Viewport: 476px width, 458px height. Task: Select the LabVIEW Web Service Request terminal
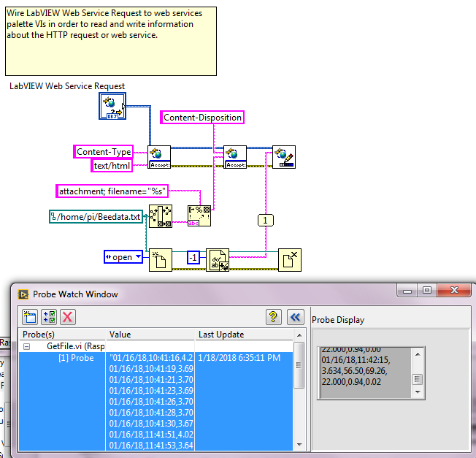112,106
